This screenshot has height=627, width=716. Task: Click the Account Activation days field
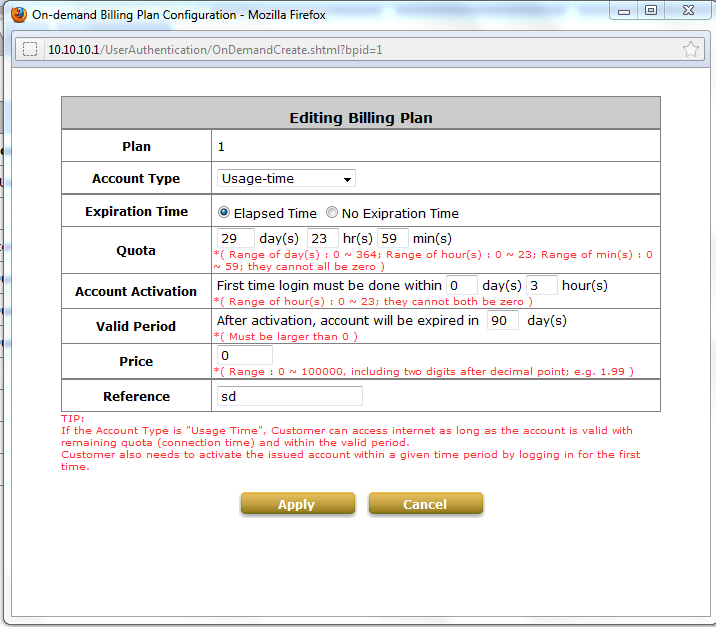click(462, 286)
